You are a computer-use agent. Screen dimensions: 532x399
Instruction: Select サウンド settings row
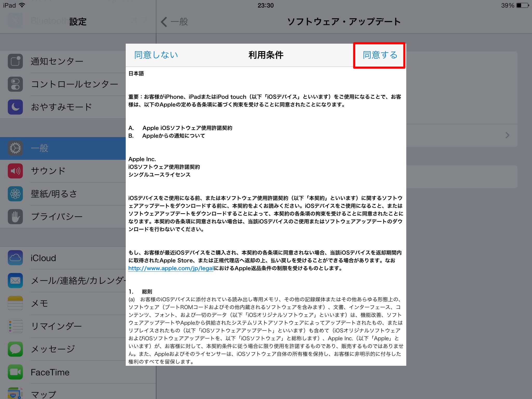(x=63, y=171)
